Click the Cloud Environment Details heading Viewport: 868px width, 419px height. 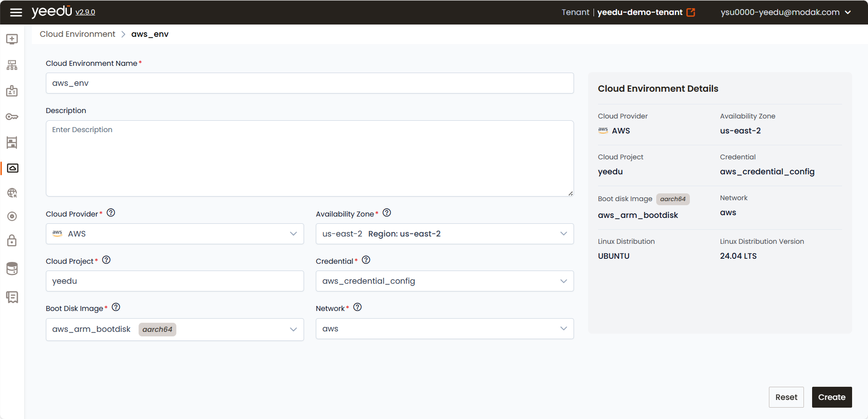658,89
